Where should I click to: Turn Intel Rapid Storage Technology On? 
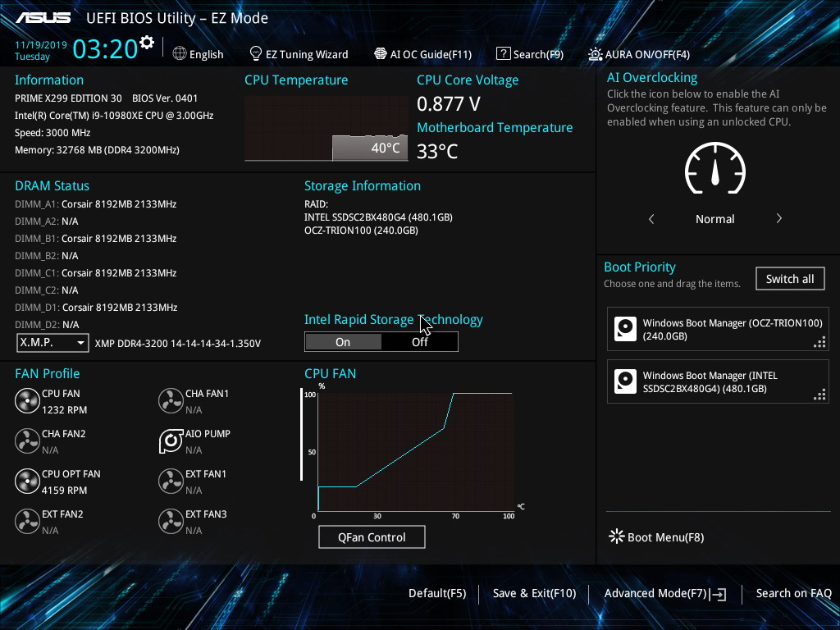click(343, 342)
